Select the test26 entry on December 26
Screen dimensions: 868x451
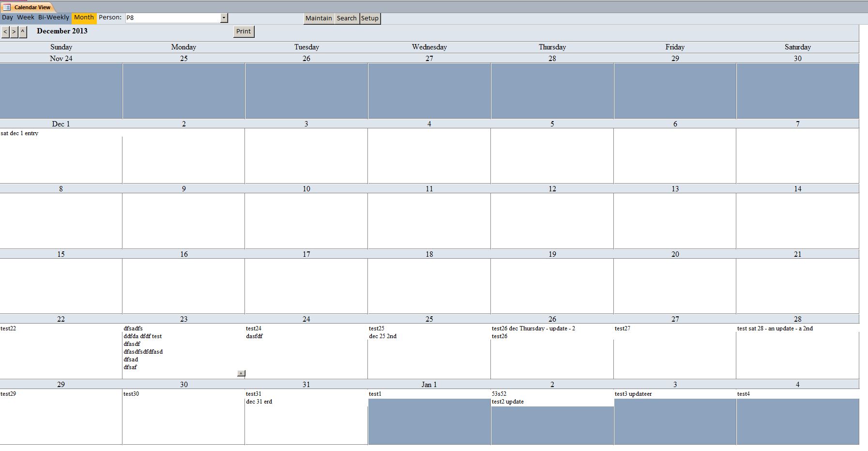click(x=500, y=336)
